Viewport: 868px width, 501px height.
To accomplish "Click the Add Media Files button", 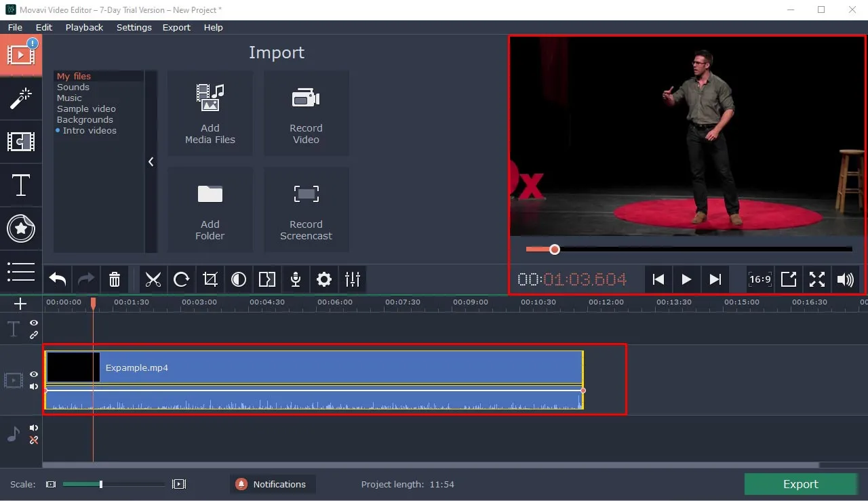I will coord(210,113).
